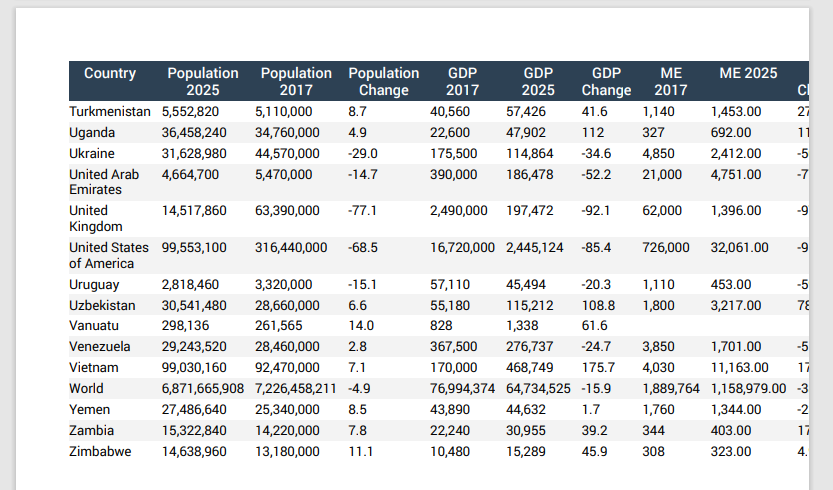Click USA ME 2025 value 32,061.00
This screenshot has height=490, width=833.
click(740, 248)
